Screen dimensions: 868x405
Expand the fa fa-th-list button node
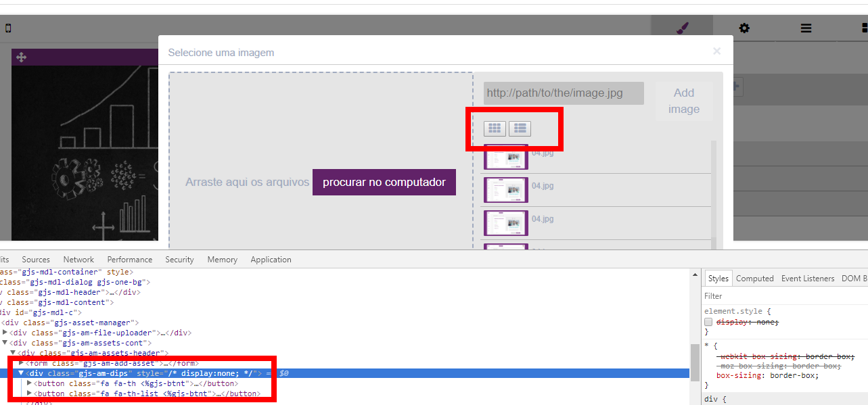[x=29, y=394]
